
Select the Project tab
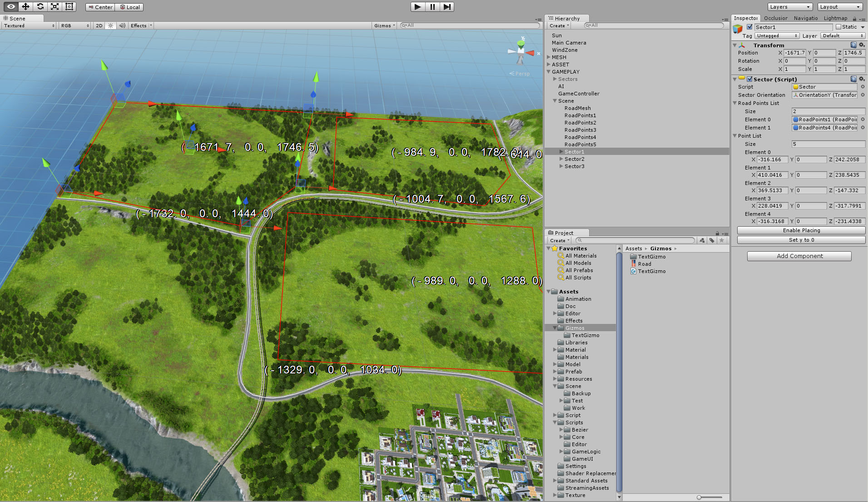pos(566,233)
